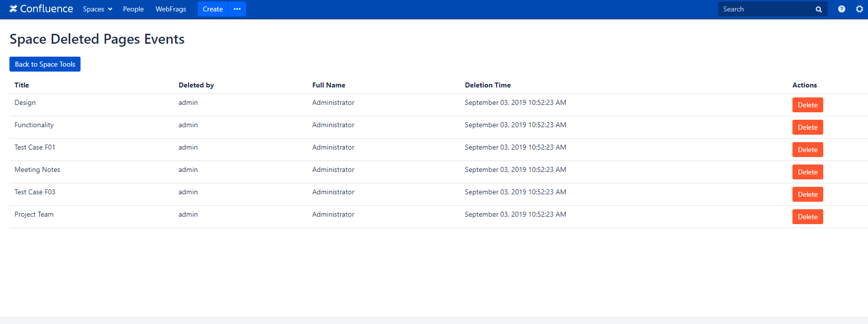Open the WebFrags menu item
Screen dimensions: 868x324
(171, 9)
